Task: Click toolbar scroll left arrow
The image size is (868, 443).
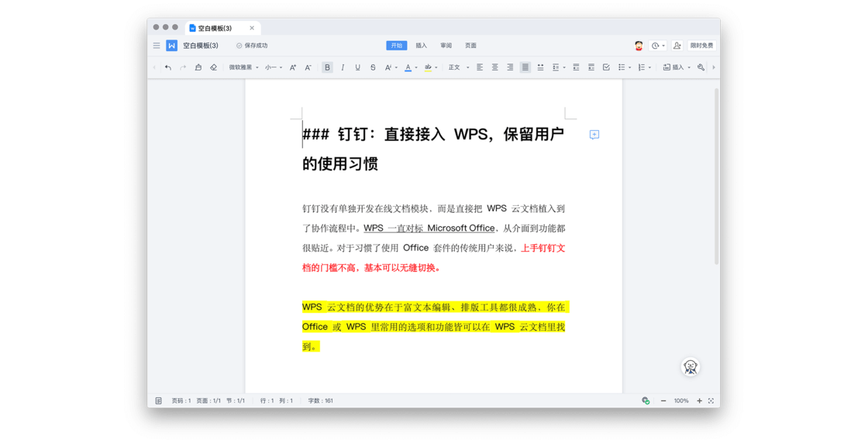Action: pyautogui.click(x=154, y=67)
